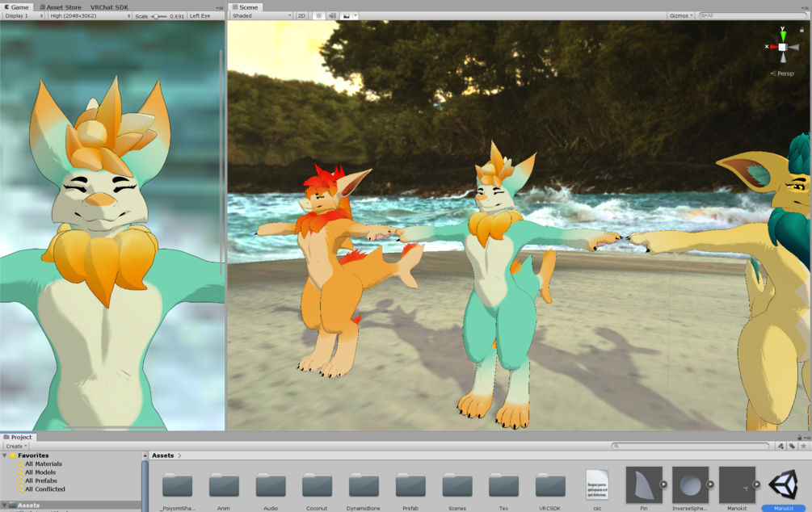Image resolution: width=812 pixels, height=512 pixels.
Task: Adjust the Game view Scale slider
Action: (158, 16)
